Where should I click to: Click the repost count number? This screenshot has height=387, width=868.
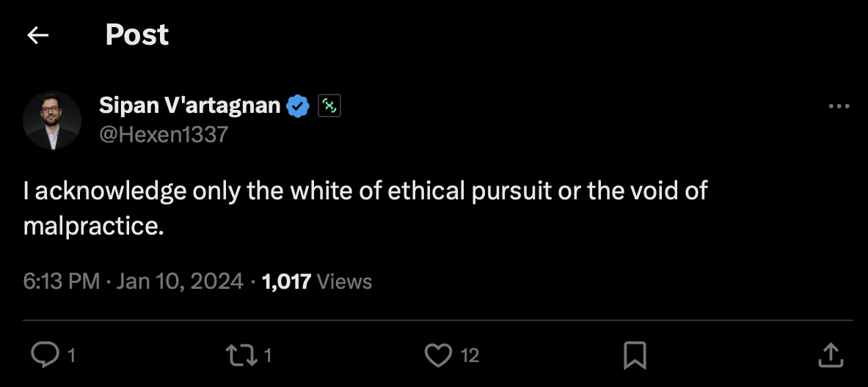[268, 356]
